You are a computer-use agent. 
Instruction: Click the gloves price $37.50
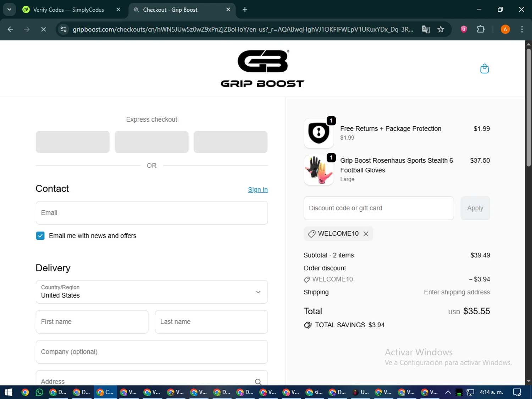point(480,161)
